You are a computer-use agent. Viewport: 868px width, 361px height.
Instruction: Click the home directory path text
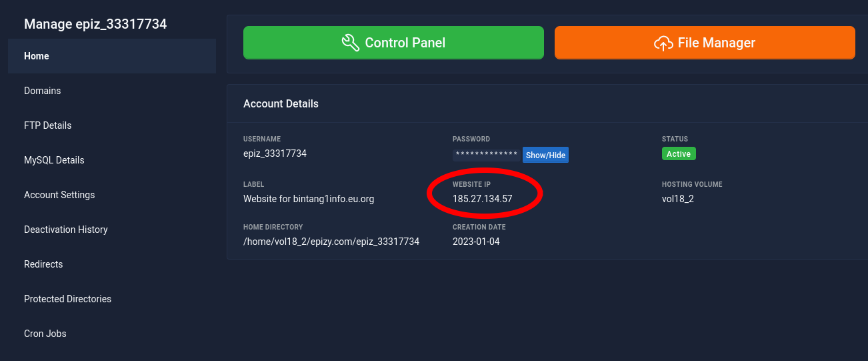click(331, 242)
